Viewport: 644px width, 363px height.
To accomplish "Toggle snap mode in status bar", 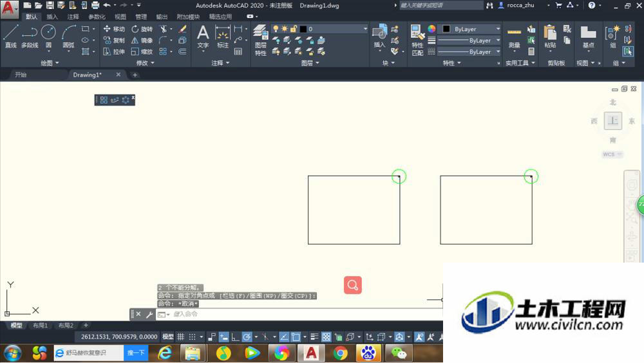I will tap(192, 337).
